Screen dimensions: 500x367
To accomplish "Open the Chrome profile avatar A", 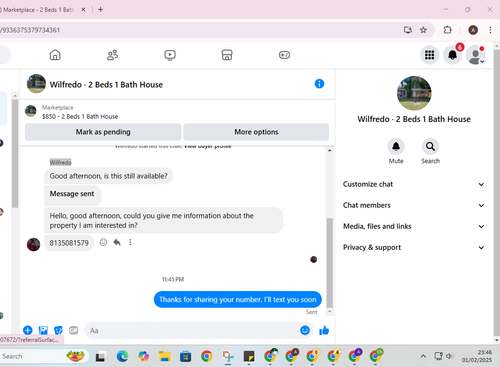I will point(473,30).
